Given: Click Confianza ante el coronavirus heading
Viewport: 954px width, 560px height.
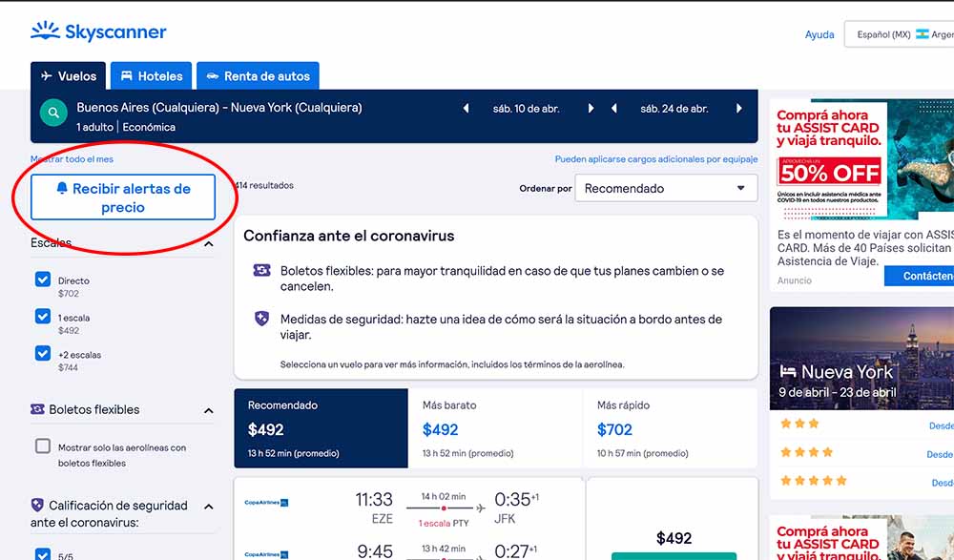Looking at the screenshot, I should tap(348, 236).
